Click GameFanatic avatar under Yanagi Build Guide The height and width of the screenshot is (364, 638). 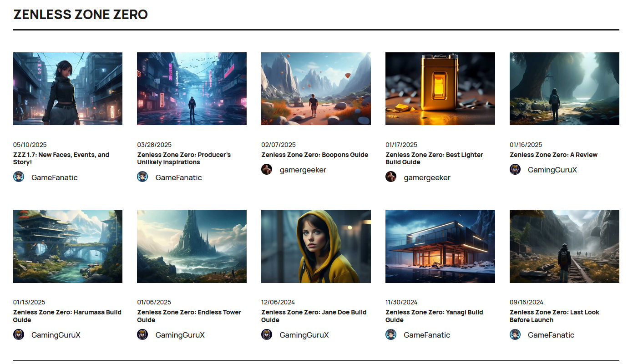point(391,334)
